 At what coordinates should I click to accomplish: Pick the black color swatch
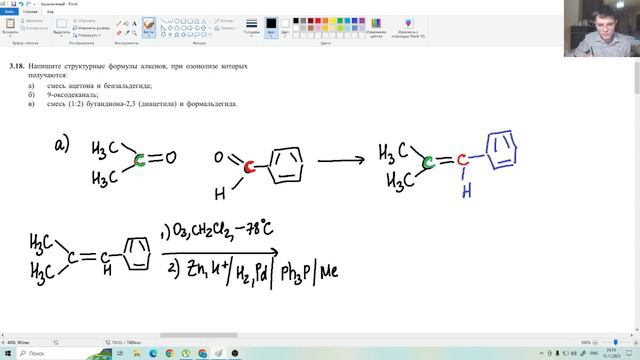point(296,21)
